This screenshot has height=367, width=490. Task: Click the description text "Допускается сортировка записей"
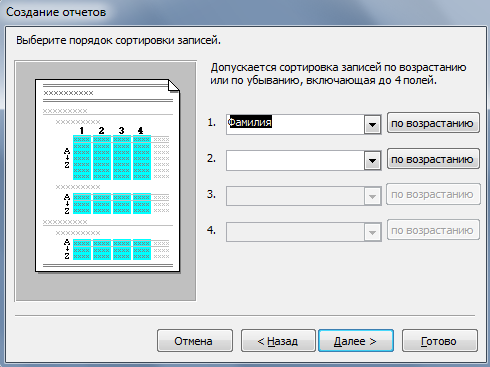296,68
